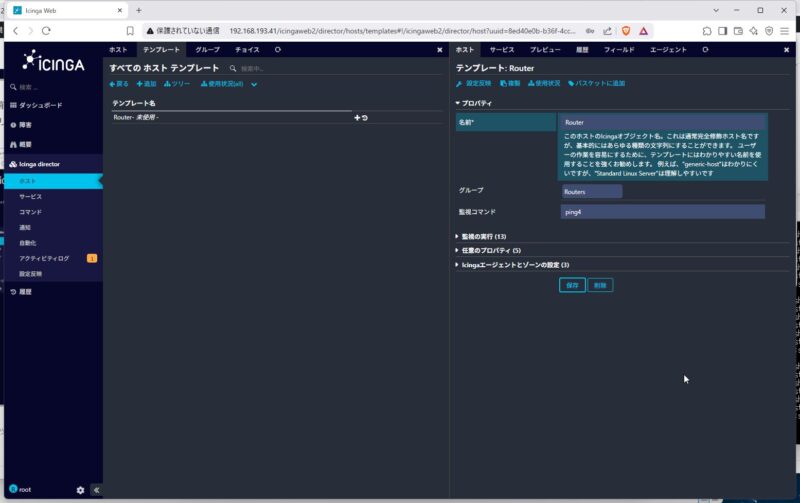Reload the page in the browser toolbar
The height and width of the screenshot is (503, 800).
[x=46, y=31]
